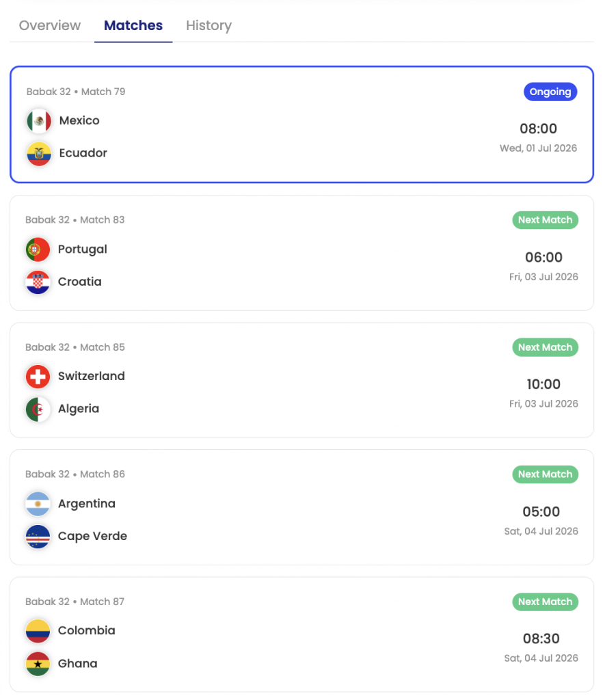
Task: Click the Ghana flag icon
Action: (x=38, y=664)
